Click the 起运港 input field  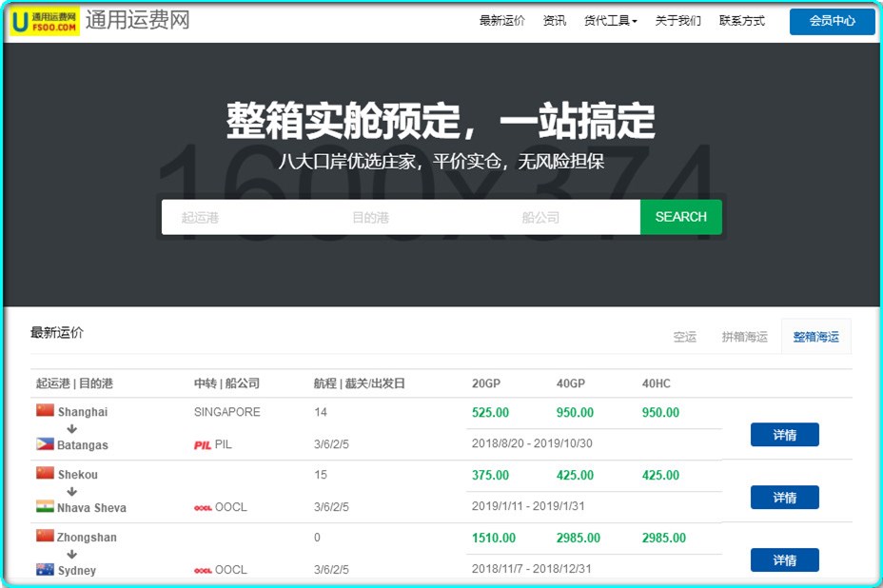click(226, 217)
